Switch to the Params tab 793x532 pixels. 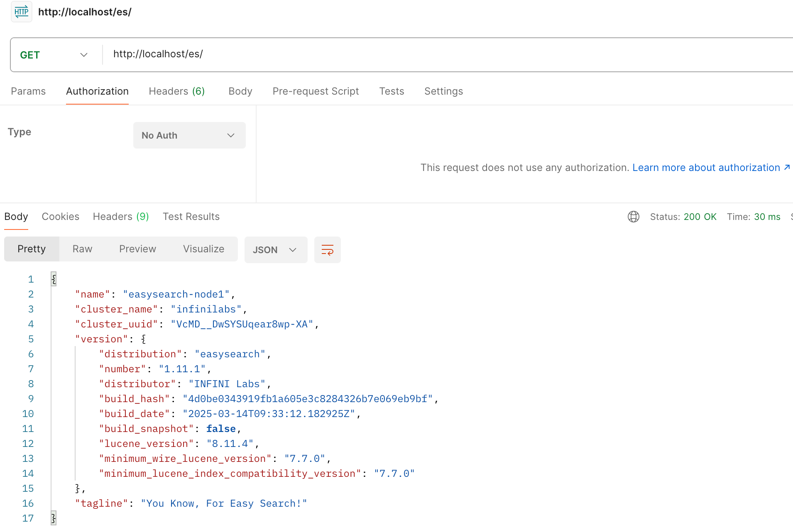point(28,91)
